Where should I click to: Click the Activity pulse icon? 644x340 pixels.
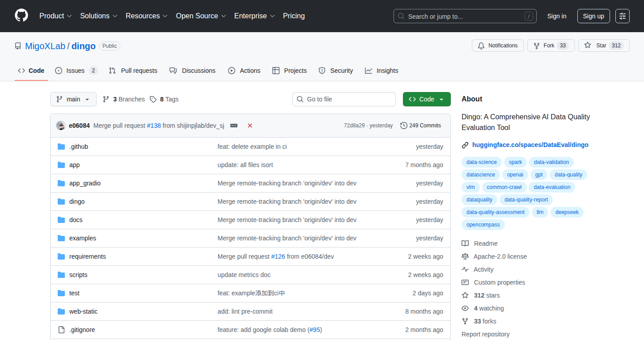(465, 269)
